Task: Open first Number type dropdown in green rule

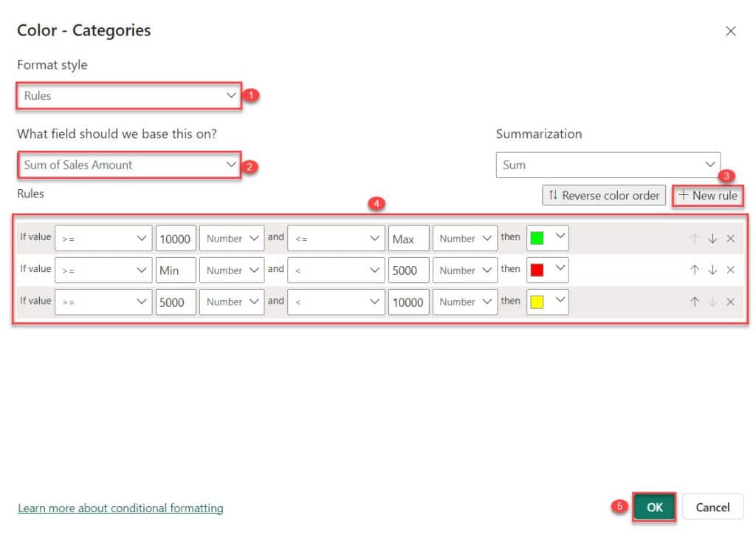Action: pyautogui.click(x=232, y=239)
